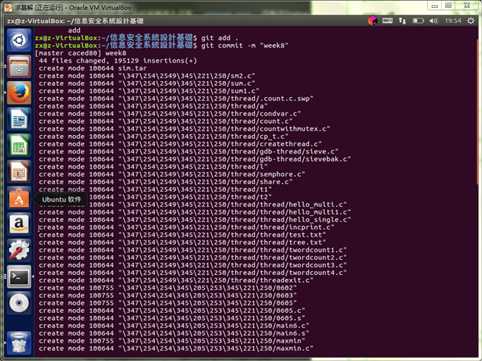
Task: Click the line ending in main6.s
Action: 174,333
